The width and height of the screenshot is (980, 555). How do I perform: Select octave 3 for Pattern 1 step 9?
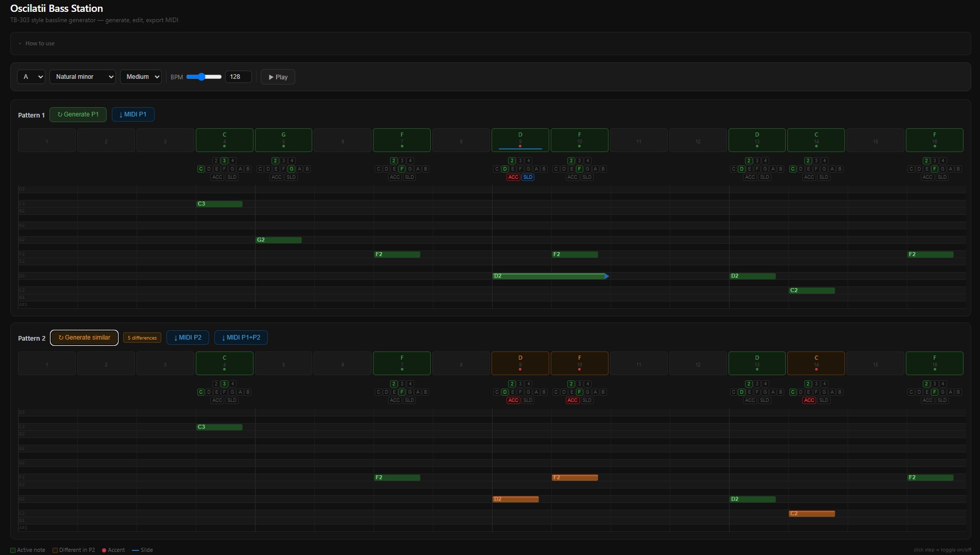tap(520, 161)
